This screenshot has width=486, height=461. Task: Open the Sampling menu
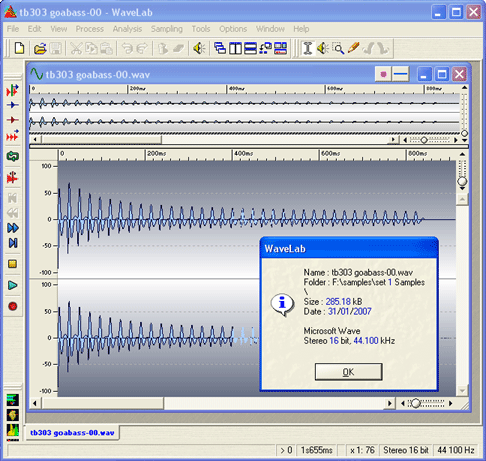pos(167,29)
